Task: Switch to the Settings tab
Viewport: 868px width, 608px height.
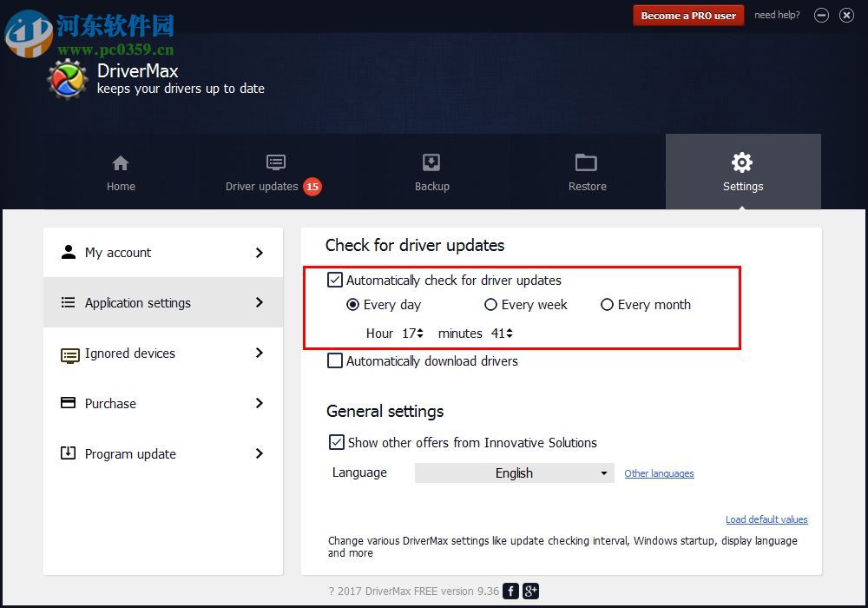Action: click(x=743, y=172)
